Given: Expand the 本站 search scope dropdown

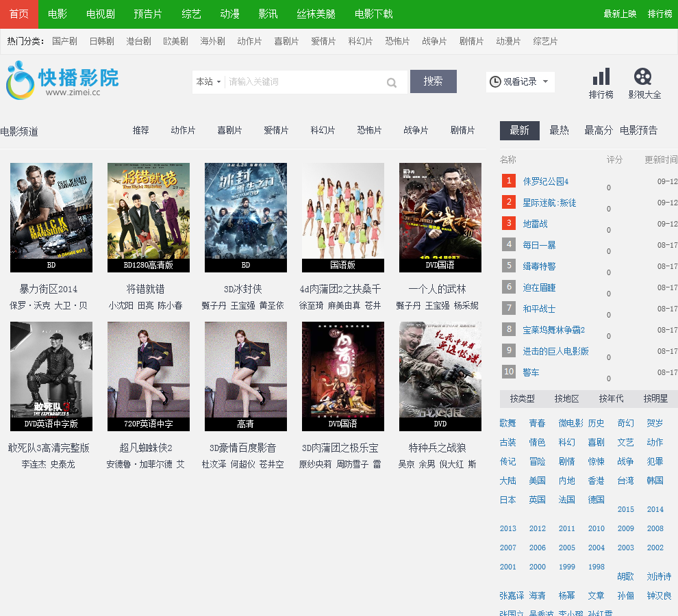Looking at the screenshot, I should coord(208,81).
